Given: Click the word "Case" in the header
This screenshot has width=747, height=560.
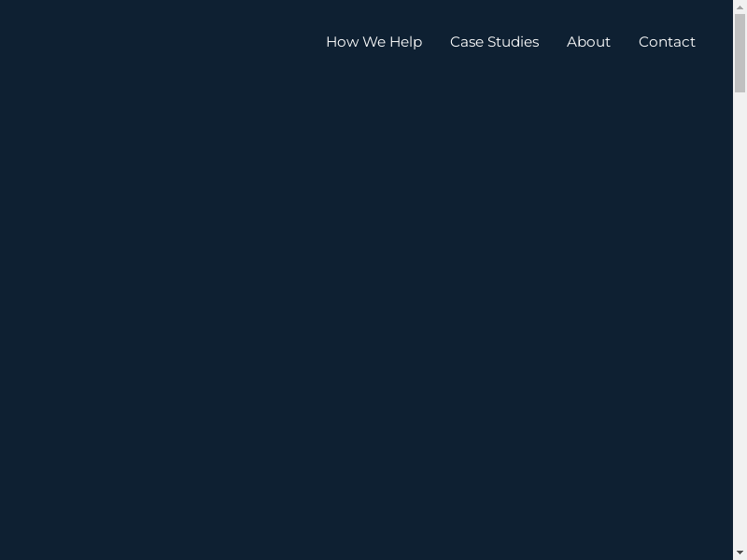Looking at the screenshot, I should coord(467,42).
